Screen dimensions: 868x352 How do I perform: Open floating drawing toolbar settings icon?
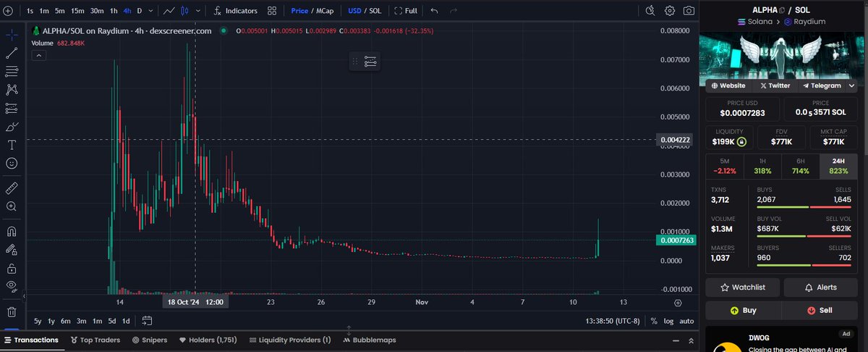pyautogui.click(x=370, y=62)
